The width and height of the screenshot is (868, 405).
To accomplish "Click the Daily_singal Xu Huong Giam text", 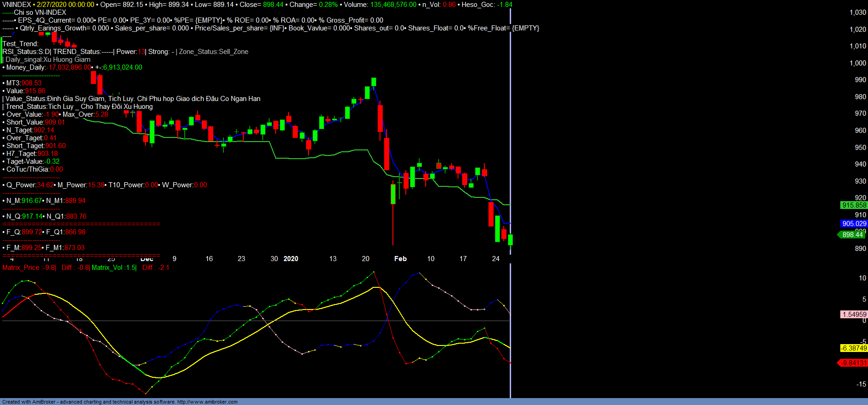I will [48, 60].
